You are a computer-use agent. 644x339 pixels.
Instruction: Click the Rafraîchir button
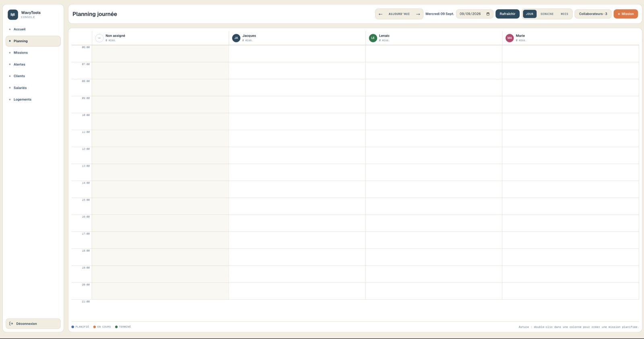pos(507,14)
